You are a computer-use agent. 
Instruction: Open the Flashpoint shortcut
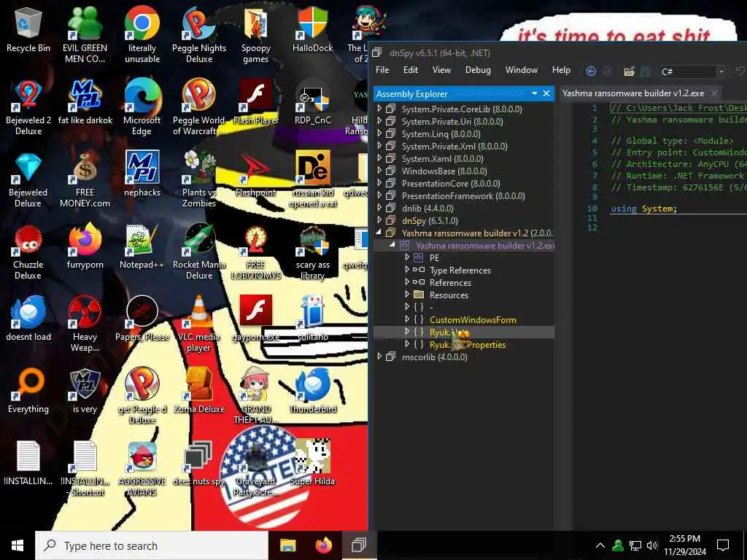coord(256,175)
